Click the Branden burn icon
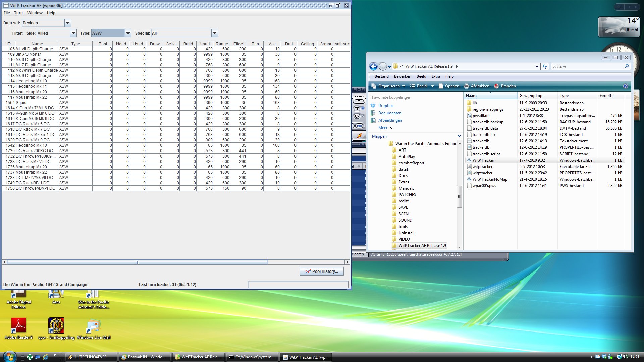The height and width of the screenshot is (362, 644). [x=496, y=86]
